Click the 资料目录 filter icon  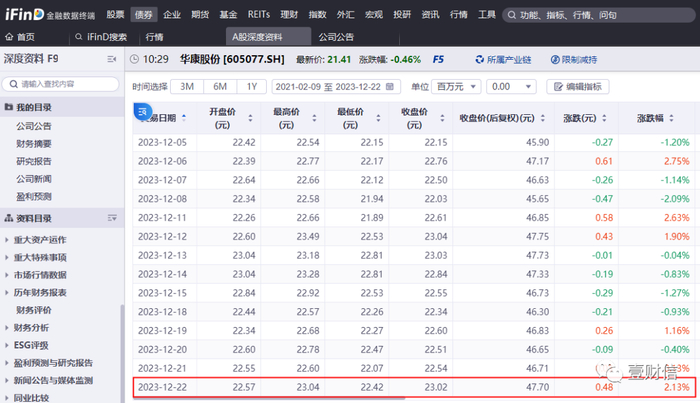112,218
